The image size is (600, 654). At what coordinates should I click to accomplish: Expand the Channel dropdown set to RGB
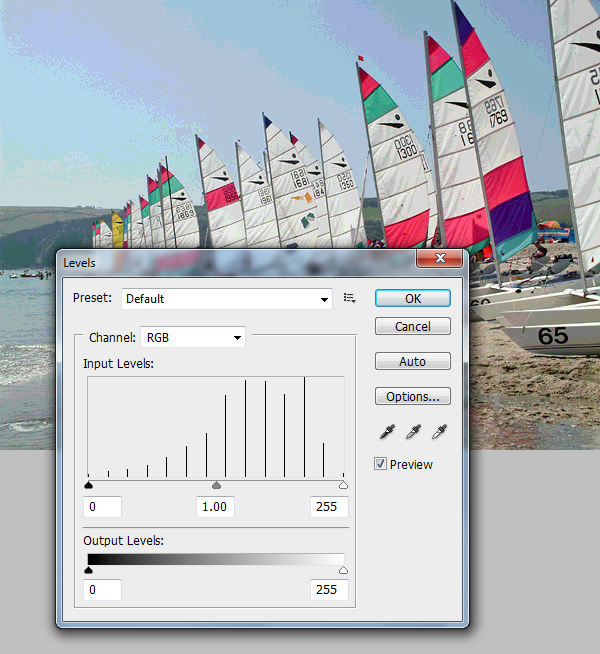192,337
